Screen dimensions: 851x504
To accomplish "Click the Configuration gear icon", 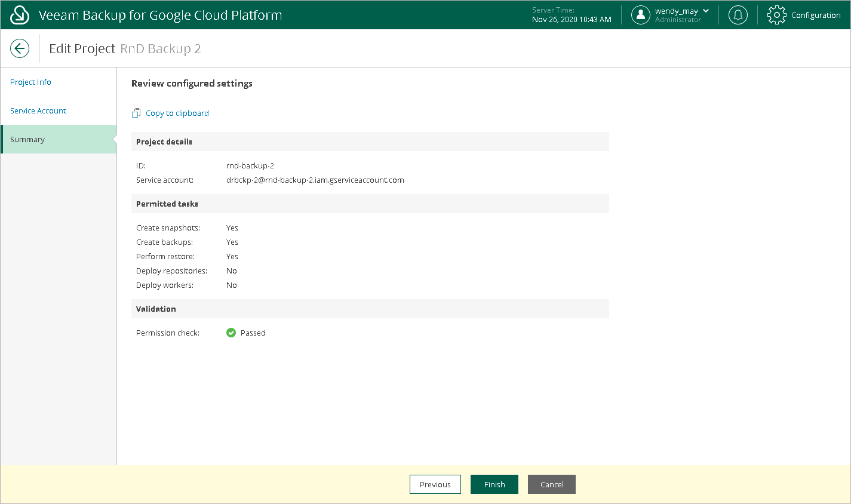I will click(x=776, y=15).
